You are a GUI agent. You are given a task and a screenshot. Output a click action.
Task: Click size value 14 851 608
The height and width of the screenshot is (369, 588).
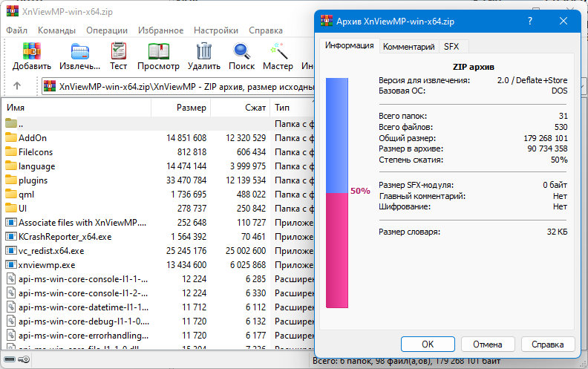pyautogui.click(x=186, y=138)
